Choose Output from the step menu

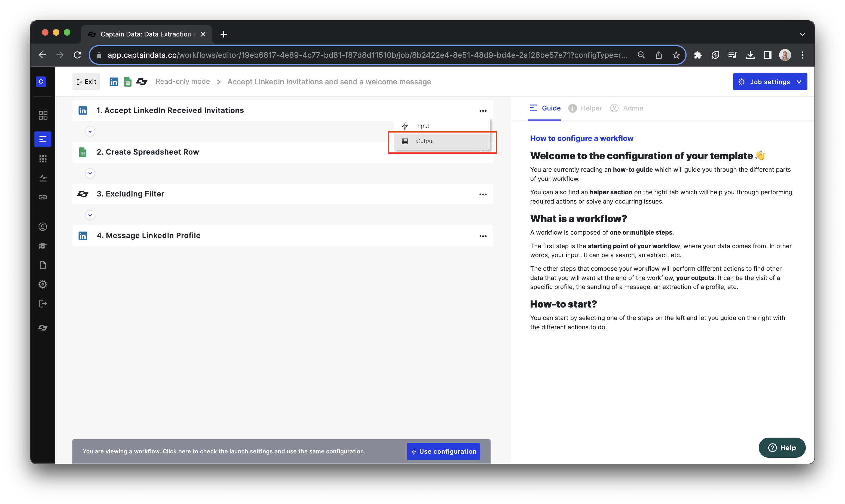click(442, 141)
